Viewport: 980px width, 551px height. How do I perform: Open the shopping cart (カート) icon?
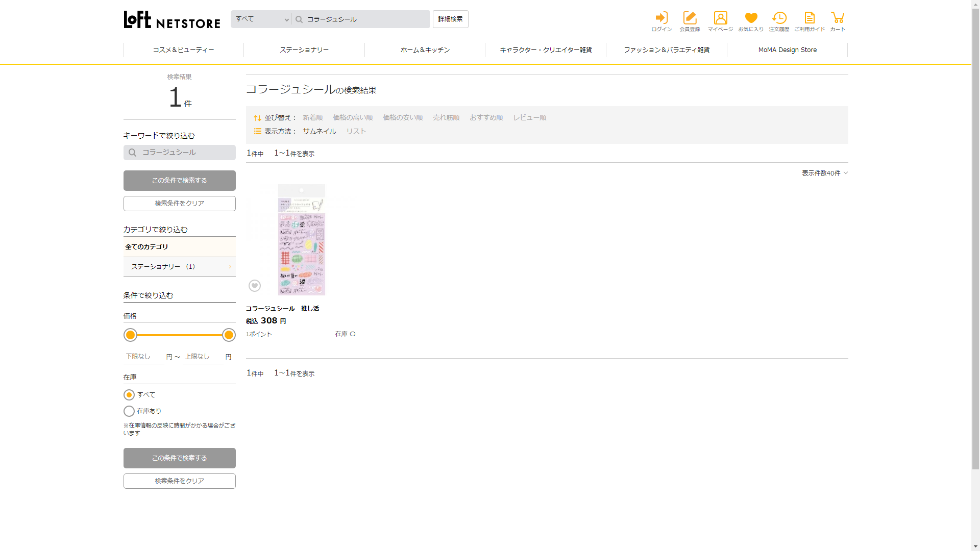838,21
